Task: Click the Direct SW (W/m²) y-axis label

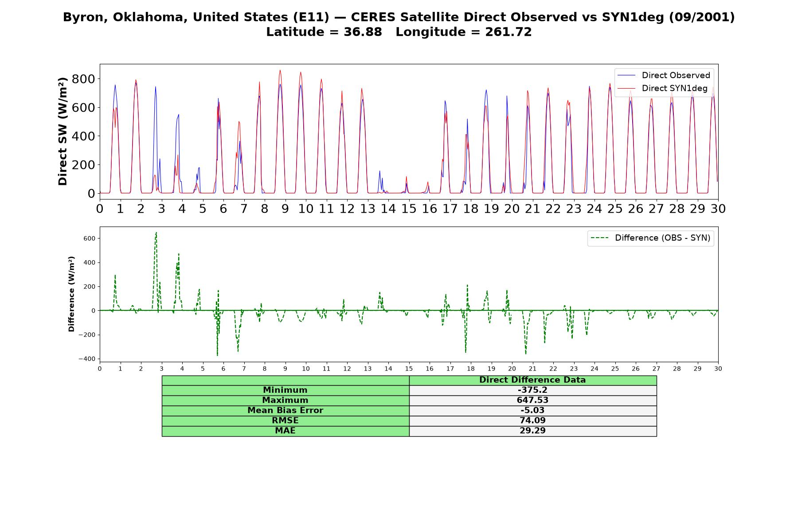Action: (x=63, y=131)
